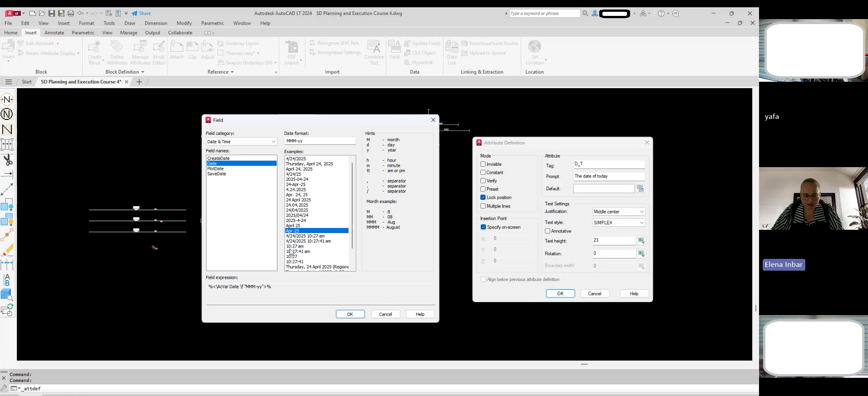Open the Field category dropdown
The height and width of the screenshot is (396, 868).
tap(241, 142)
